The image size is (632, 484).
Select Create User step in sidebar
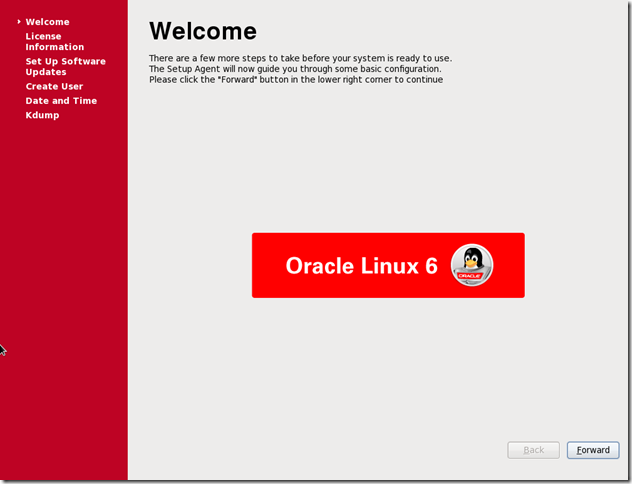click(x=54, y=86)
